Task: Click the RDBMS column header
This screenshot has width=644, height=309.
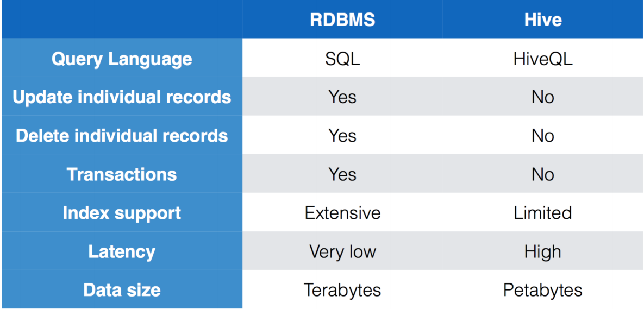Action: coord(342,20)
